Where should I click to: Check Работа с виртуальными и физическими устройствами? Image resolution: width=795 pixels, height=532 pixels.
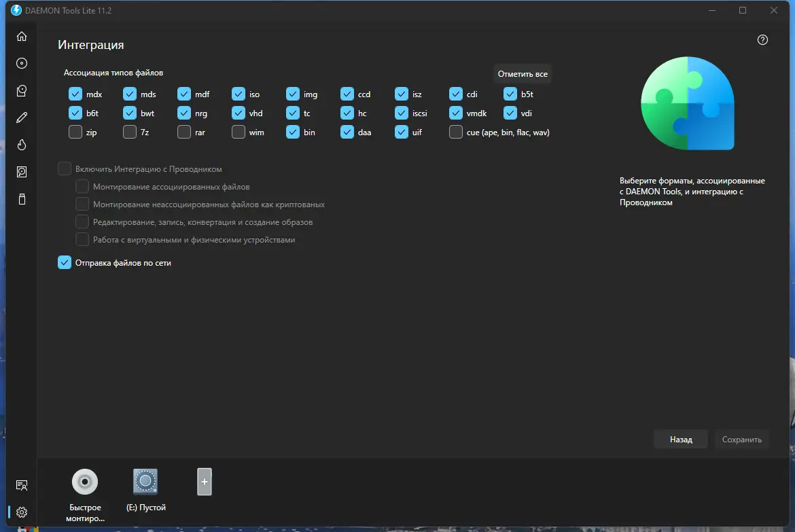click(82, 239)
